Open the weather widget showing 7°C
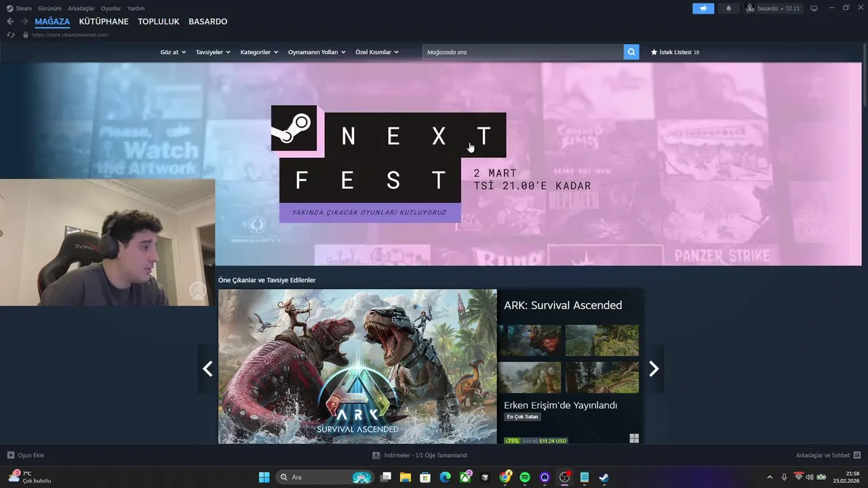 click(x=30, y=477)
